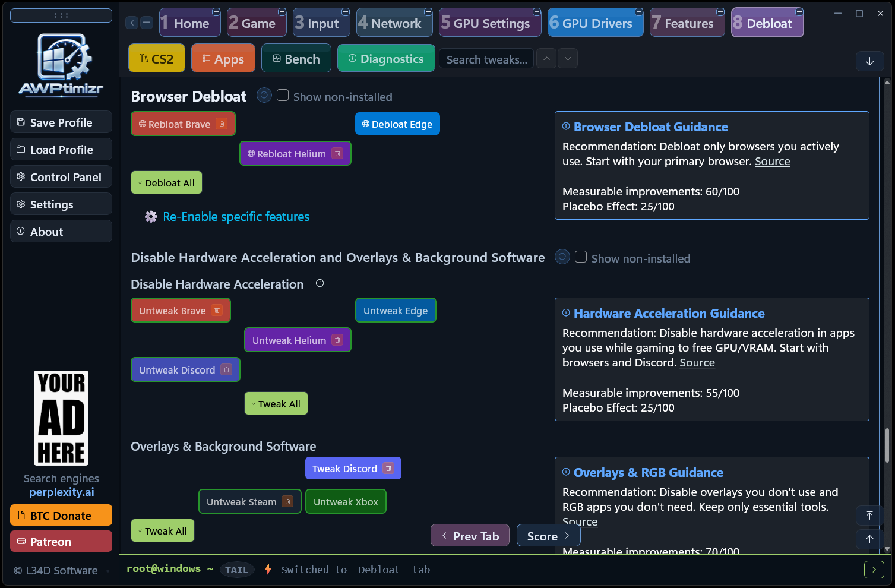
Task: Hide the Game tab with its minus icon
Action: (282, 12)
